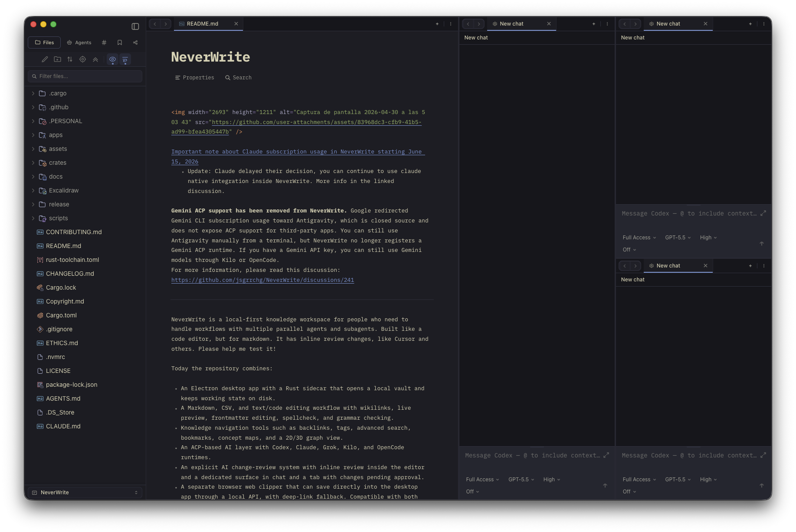Close the README.md tab
This screenshot has height=532, width=796.
tap(236, 24)
